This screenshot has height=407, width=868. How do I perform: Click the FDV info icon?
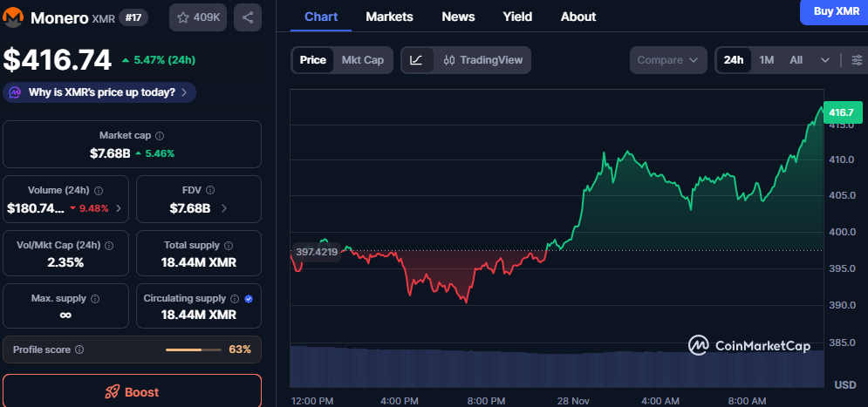pyautogui.click(x=211, y=190)
